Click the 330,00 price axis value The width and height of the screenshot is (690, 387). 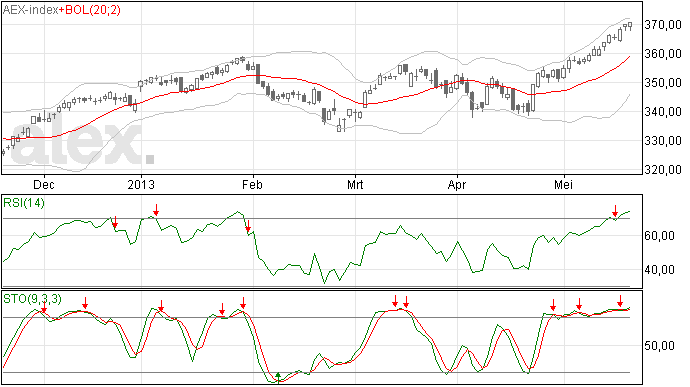tap(663, 141)
